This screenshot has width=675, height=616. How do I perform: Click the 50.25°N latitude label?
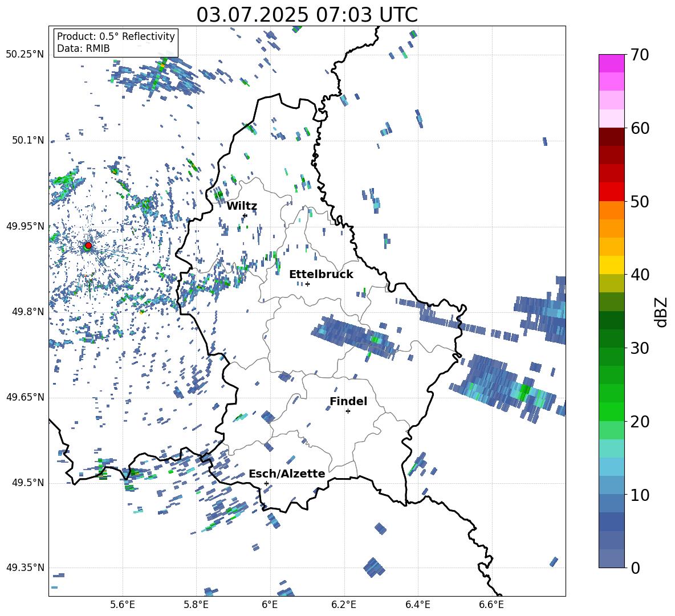tap(25, 55)
